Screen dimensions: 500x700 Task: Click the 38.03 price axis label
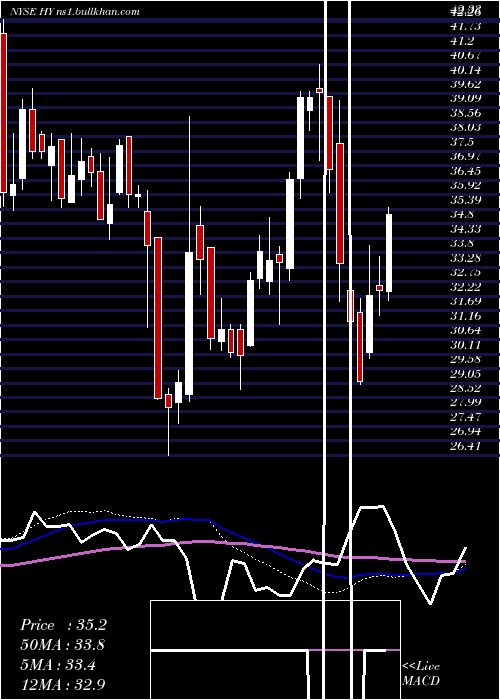click(x=466, y=128)
